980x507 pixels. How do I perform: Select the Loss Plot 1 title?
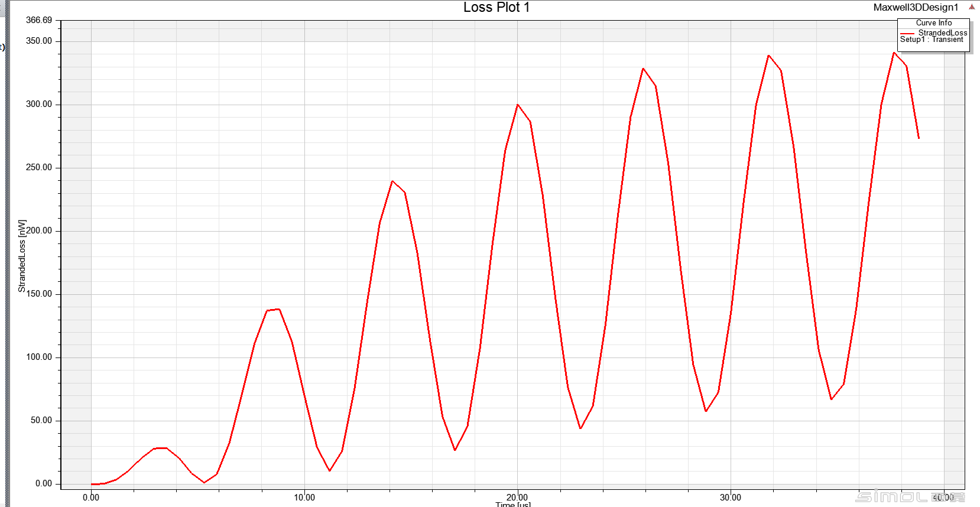pyautogui.click(x=497, y=7)
